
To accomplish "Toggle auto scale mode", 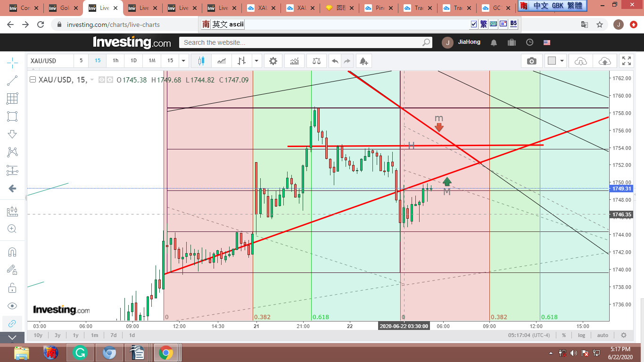I will pyautogui.click(x=603, y=335).
